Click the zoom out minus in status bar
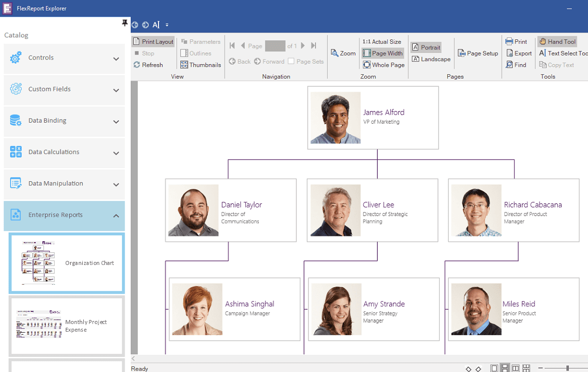This screenshot has height=372, width=588. (541, 368)
